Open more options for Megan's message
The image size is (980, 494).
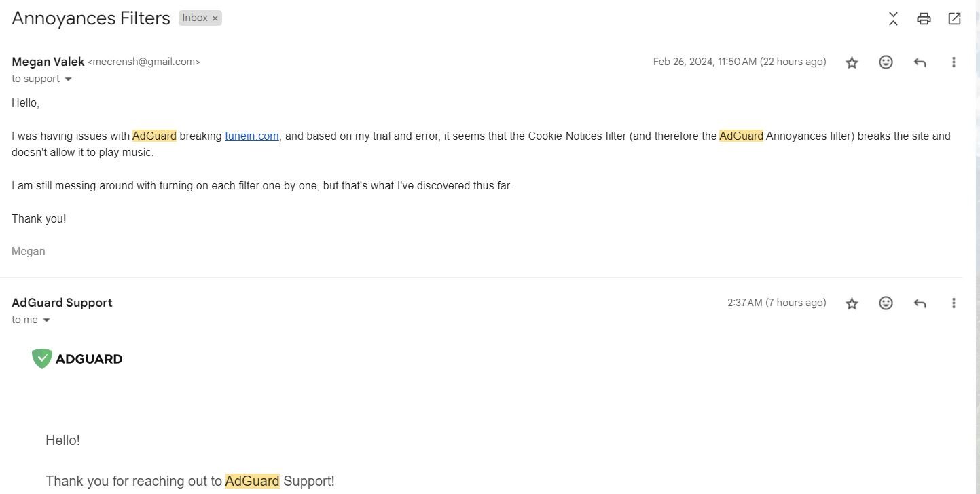coord(954,62)
